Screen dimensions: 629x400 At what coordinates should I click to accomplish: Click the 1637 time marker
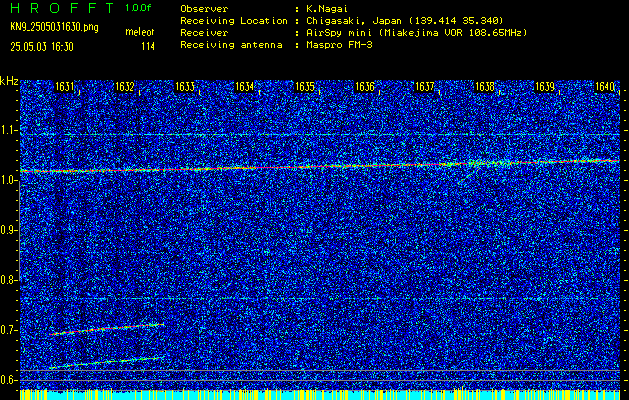[x=424, y=87]
